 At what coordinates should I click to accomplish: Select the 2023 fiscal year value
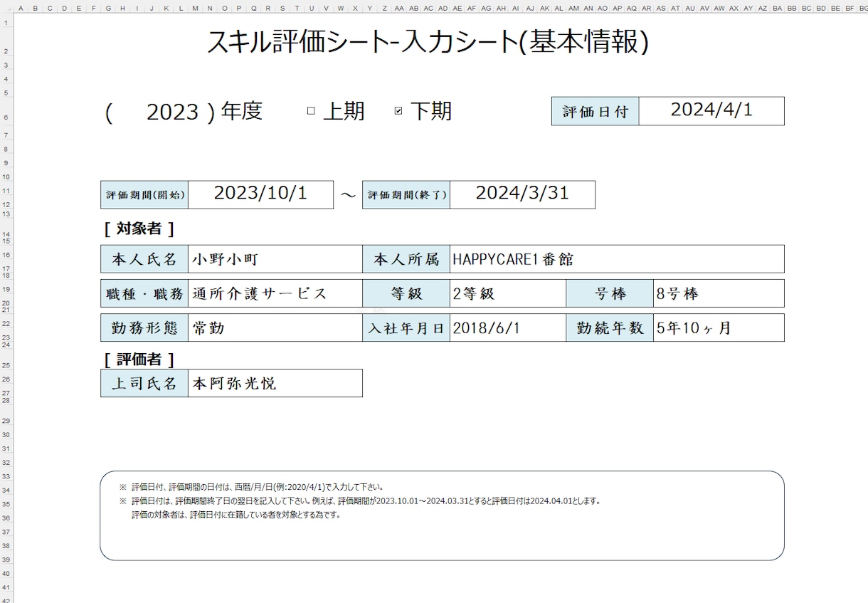point(172,112)
